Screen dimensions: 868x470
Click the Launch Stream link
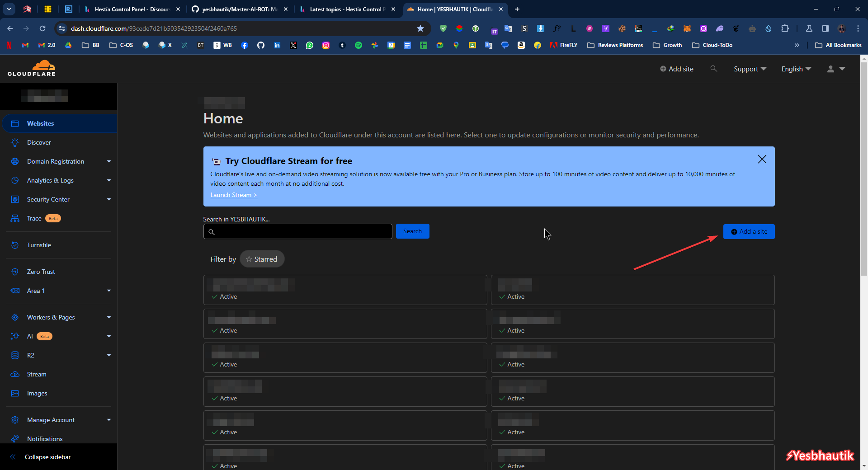tap(234, 195)
